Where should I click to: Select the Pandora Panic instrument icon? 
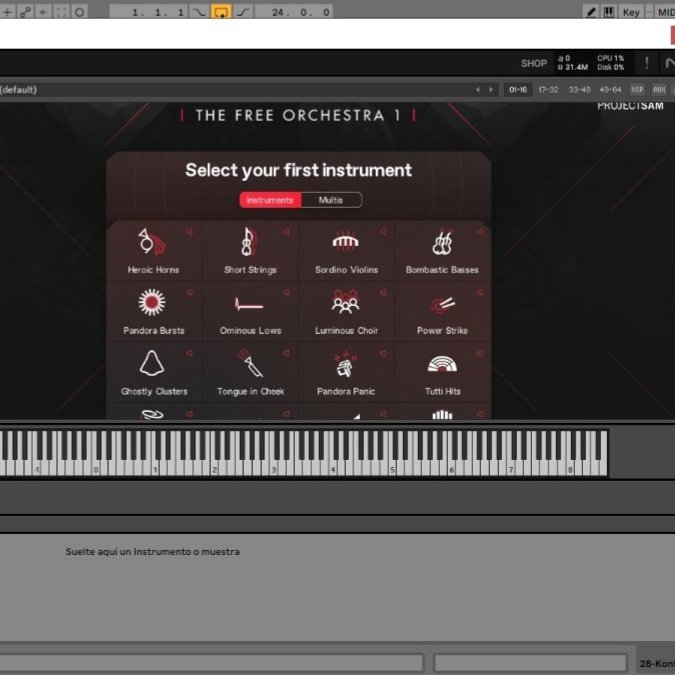coord(345,364)
